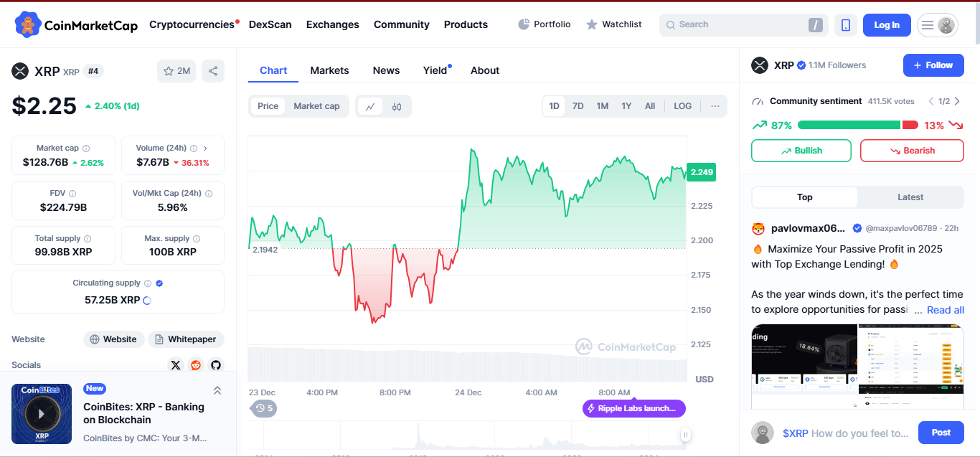Screen dimensions: 980x457
Task: Click the pavlovmax06 shiba avatar
Action: pos(758,228)
